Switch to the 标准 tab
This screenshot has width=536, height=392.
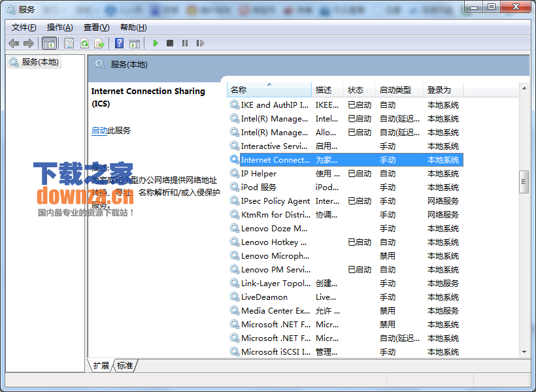(x=125, y=366)
